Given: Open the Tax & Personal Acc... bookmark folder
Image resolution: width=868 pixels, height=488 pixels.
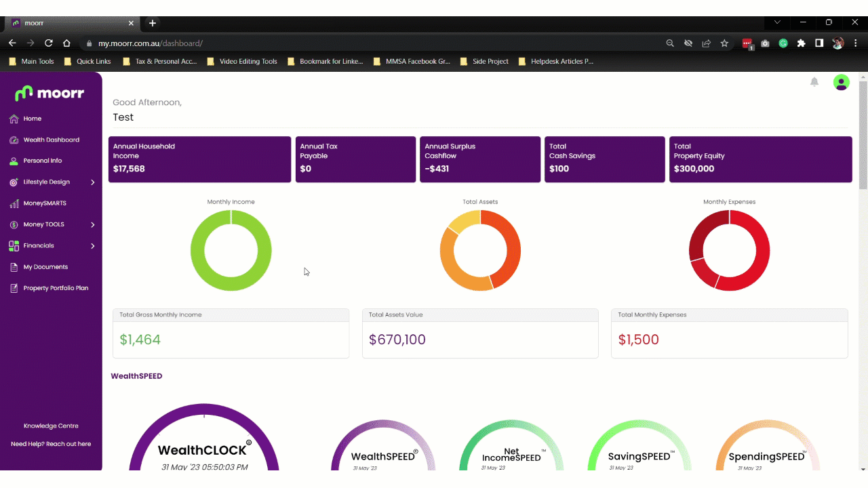Looking at the screenshot, I should click(x=160, y=62).
